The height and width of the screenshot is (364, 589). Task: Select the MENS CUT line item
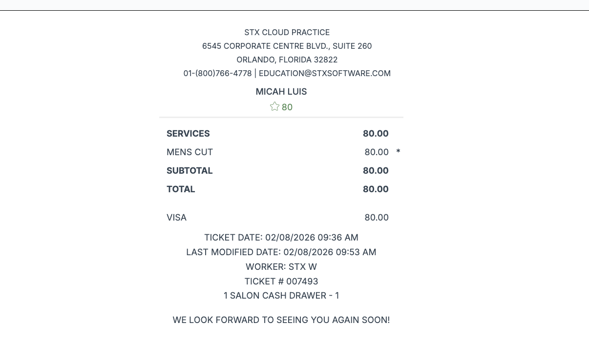click(x=189, y=152)
